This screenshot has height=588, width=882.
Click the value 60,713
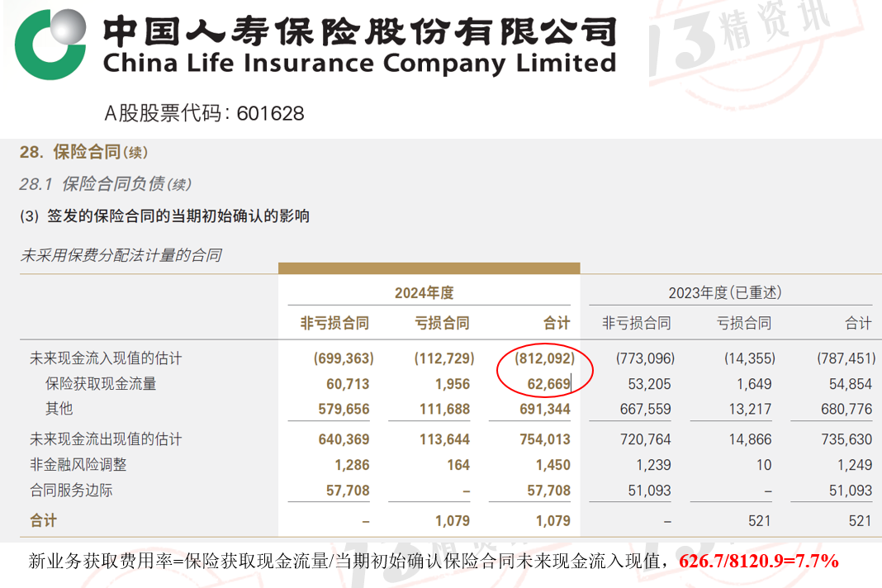(x=348, y=384)
